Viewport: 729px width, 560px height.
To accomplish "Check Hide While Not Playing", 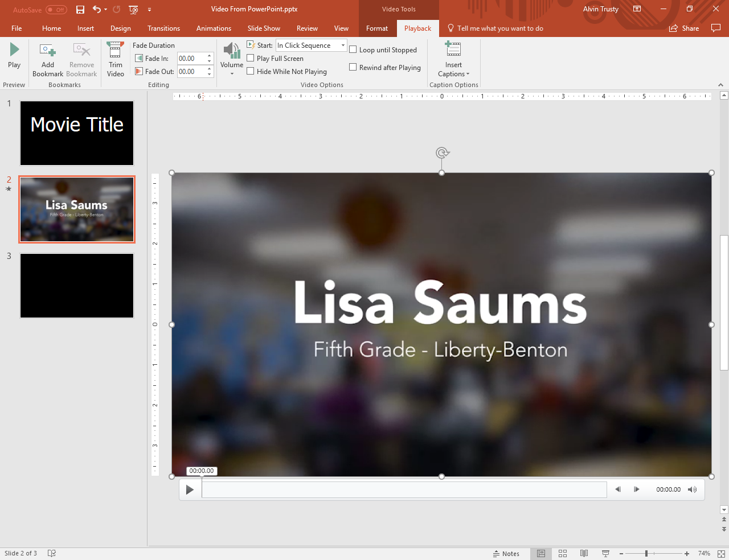I will click(250, 71).
